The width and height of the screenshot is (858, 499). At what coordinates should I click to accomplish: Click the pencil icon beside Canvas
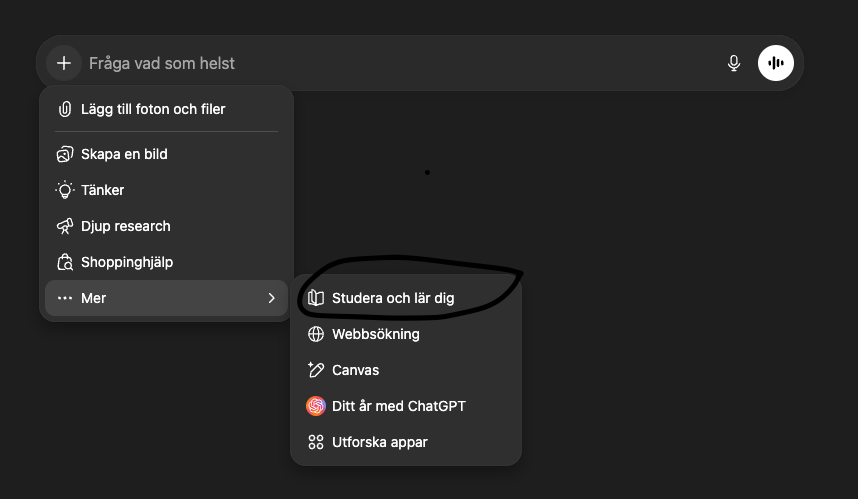coord(316,370)
